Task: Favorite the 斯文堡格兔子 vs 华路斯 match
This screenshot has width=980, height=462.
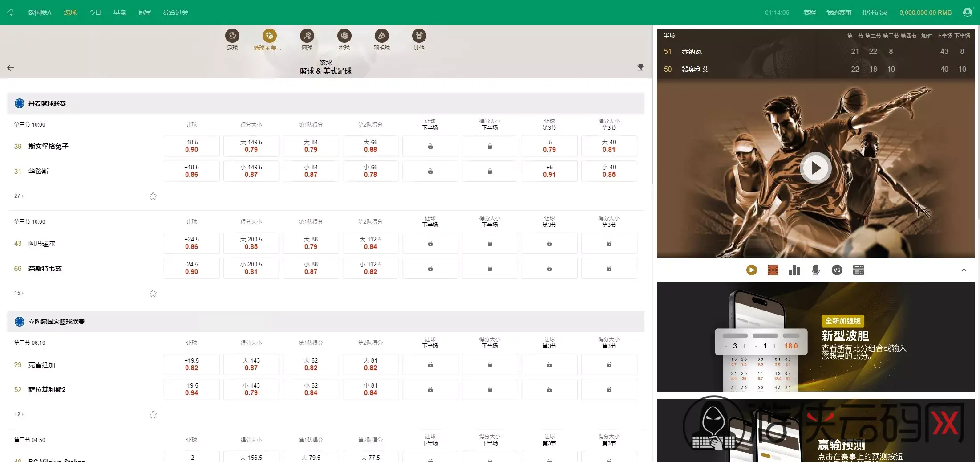Action: point(153,196)
